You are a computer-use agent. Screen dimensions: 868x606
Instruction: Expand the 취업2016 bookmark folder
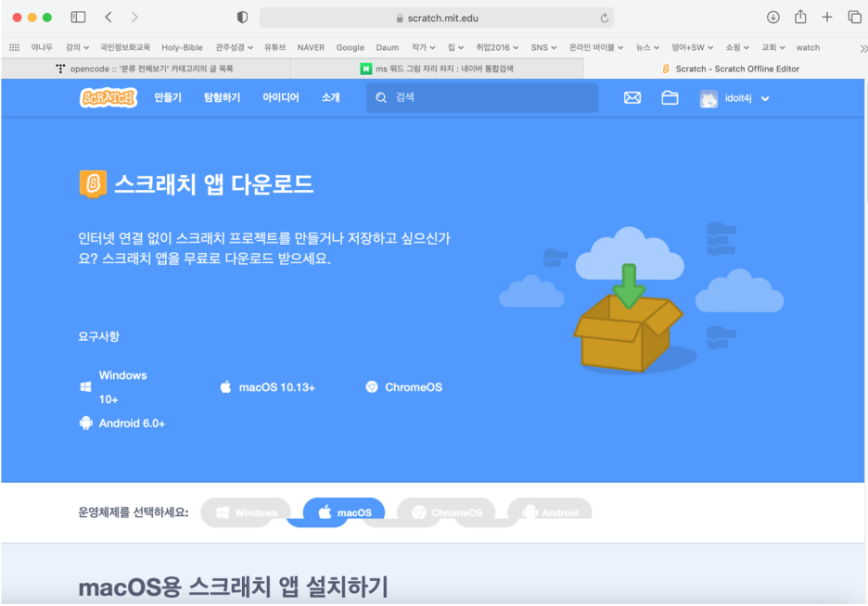(x=497, y=47)
